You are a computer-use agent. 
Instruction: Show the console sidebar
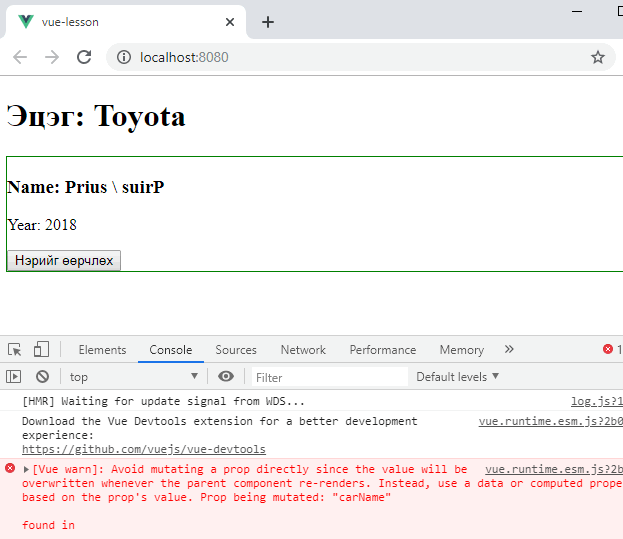coord(14,377)
